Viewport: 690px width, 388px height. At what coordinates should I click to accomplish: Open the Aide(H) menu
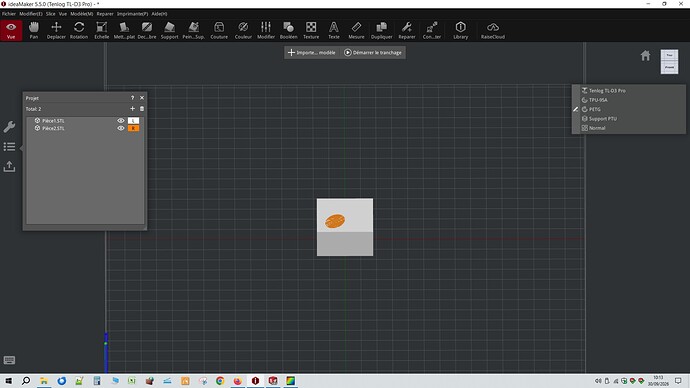[x=159, y=14]
